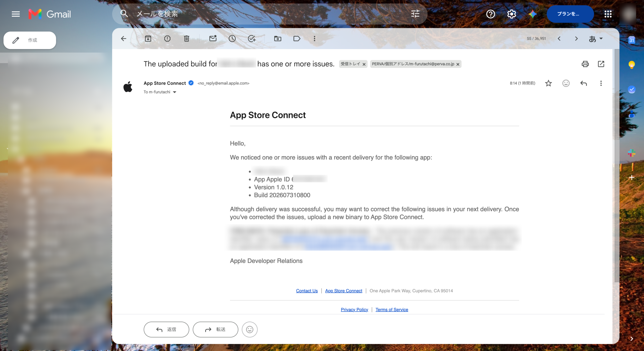The height and width of the screenshot is (351, 644).
Task: Expand the To m-furutachi details arrow
Action: point(175,92)
